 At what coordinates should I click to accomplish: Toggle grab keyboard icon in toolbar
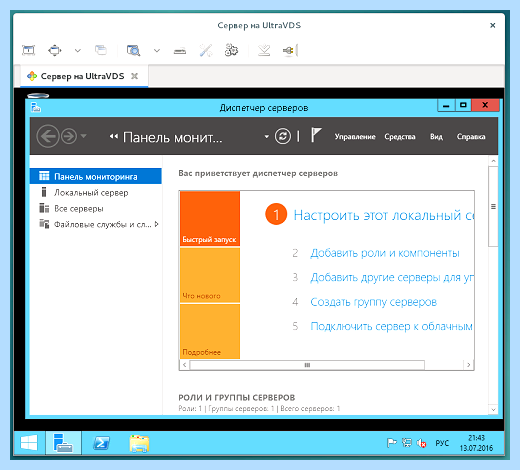coord(180,51)
